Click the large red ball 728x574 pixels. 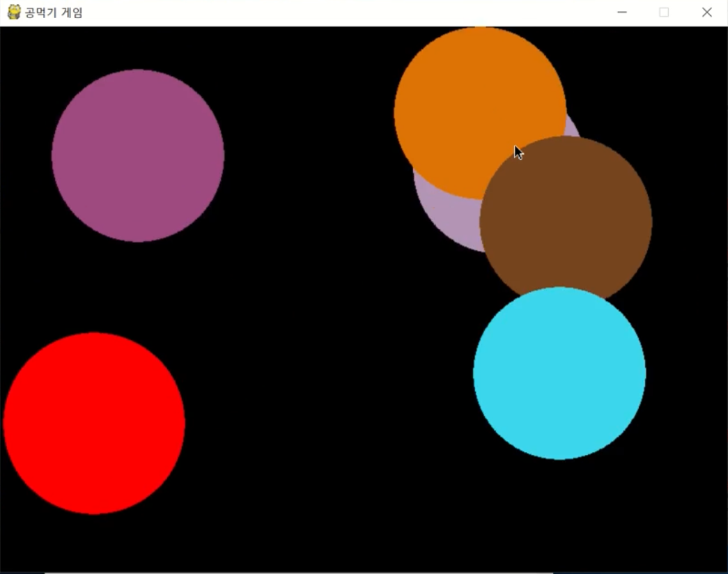(94, 424)
